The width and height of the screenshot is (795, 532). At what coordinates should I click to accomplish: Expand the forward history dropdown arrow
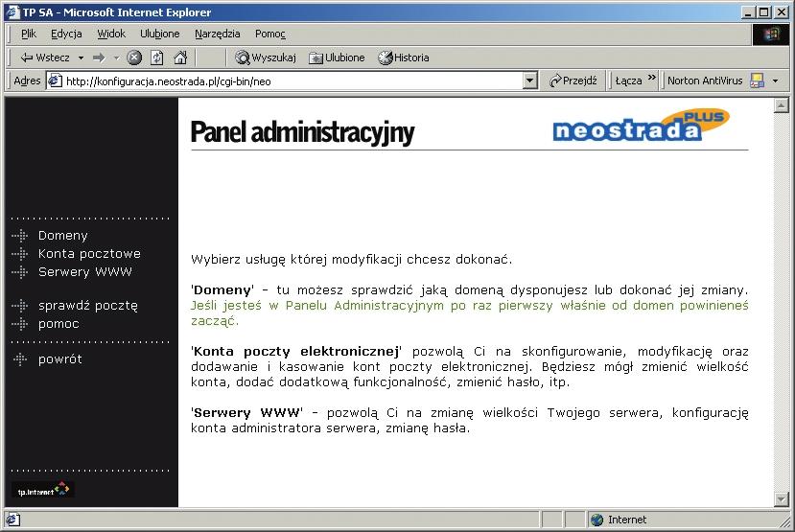tap(116, 58)
